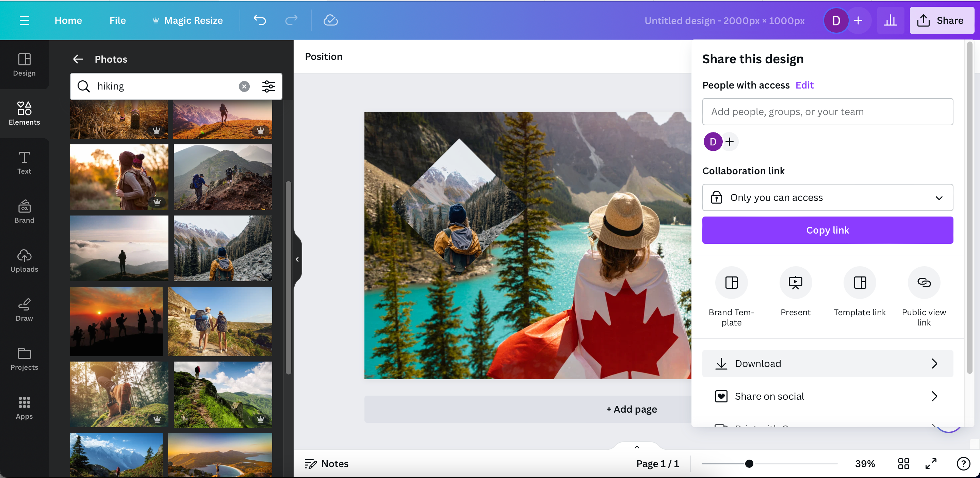The image size is (980, 478).
Task: Collapse the side panel handle
Action: 297,259
